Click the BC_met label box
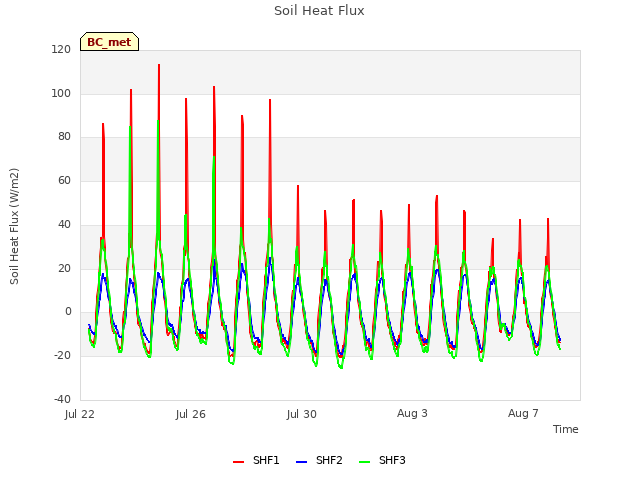Screen dimensions: 640x480 click(109, 42)
